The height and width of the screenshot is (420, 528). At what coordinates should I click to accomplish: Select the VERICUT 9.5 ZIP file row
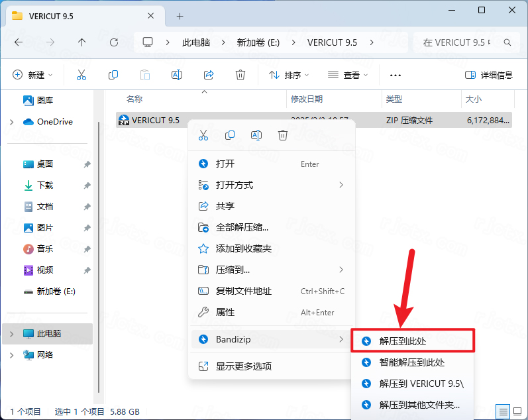pyautogui.click(x=314, y=121)
